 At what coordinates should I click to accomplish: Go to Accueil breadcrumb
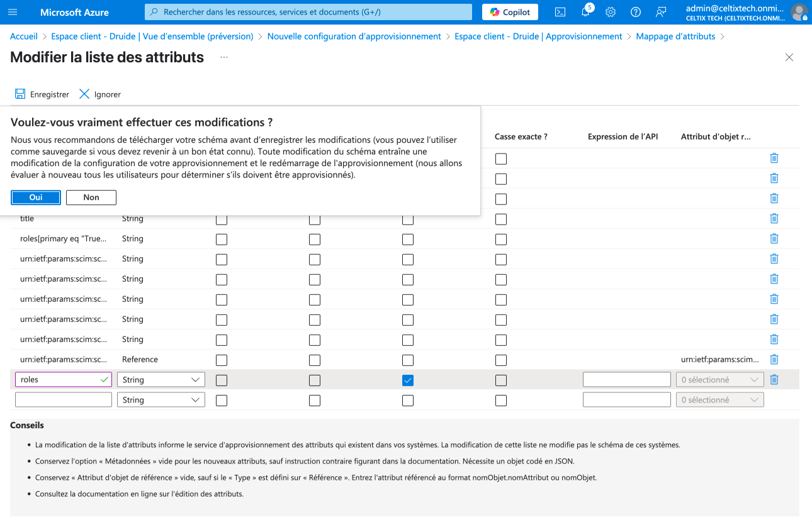(24, 36)
